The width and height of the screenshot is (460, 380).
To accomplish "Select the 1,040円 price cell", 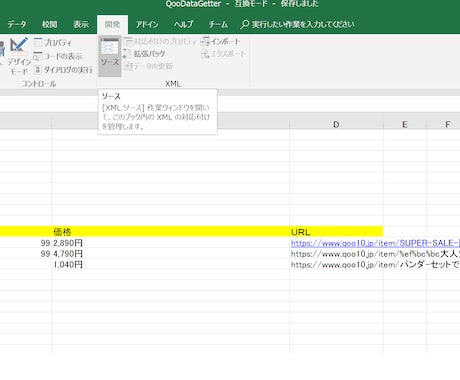I will 170,265.
